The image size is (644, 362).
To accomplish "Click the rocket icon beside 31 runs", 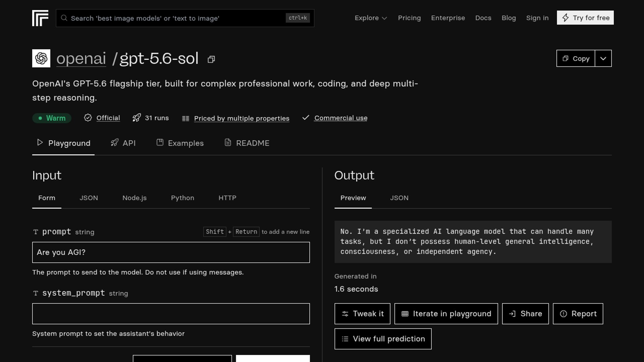I will pos(137,118).
